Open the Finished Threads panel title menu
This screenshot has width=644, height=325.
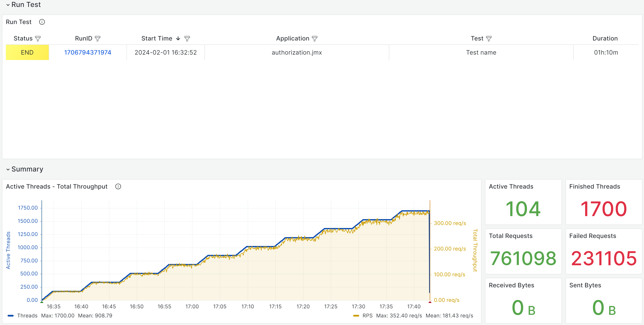coord(594,186)
